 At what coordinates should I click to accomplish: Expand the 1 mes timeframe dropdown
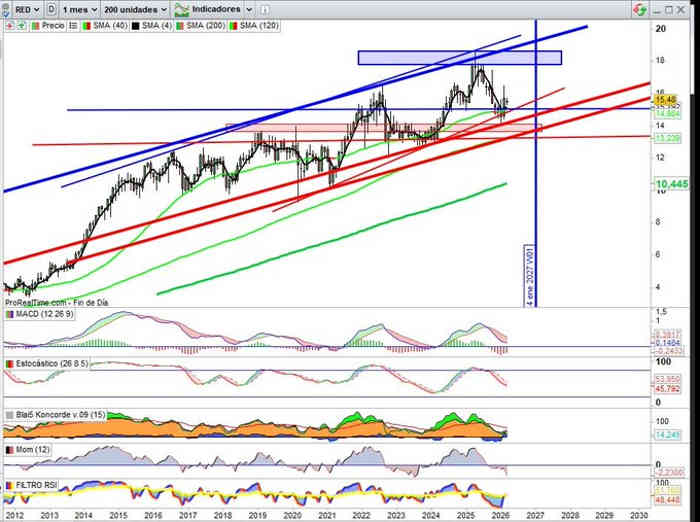pyautogui.click(x=80, y=8)
